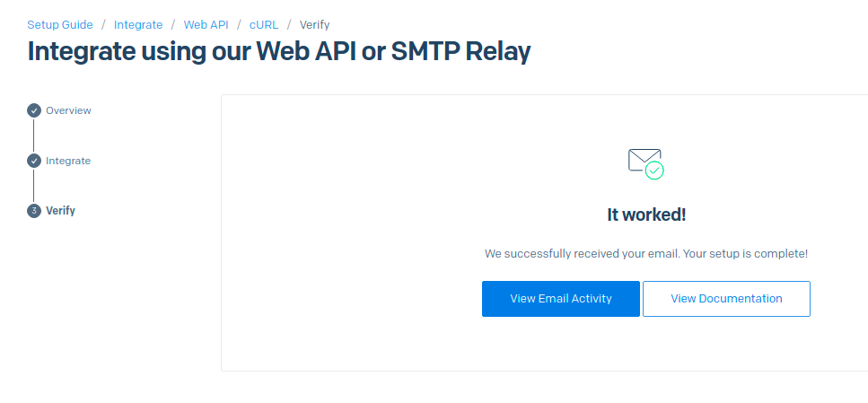The height and width of the screenshot is (403, 868).
Task: Click the green checkmark badge on envelope
Action: pos(655,171)
